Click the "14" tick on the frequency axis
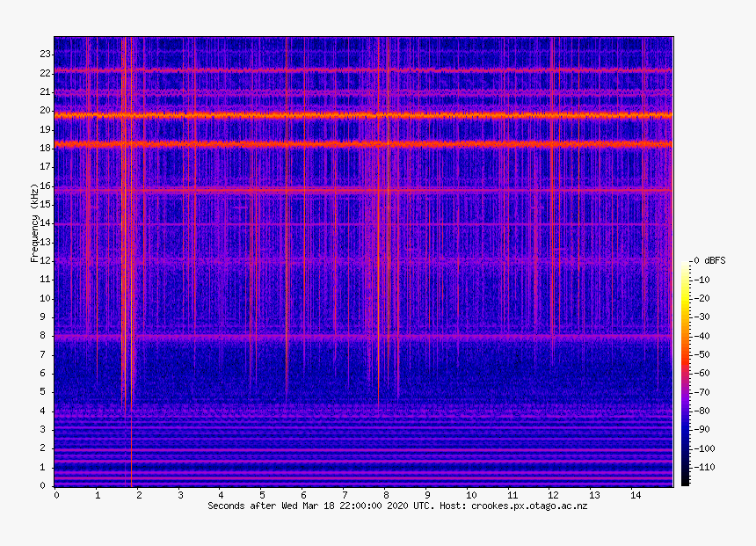The height and width of the screenshot is (546, 756). point(46,223)
